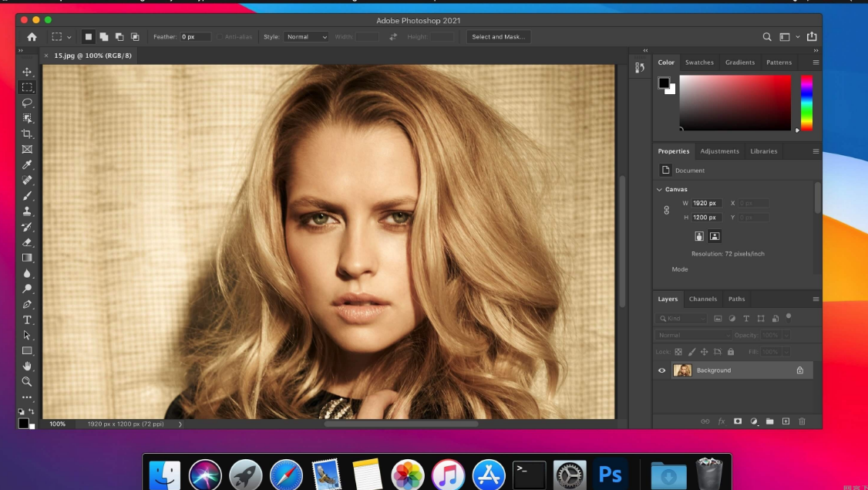Click the hue spectrum slider in Color panel

(806, 103)
